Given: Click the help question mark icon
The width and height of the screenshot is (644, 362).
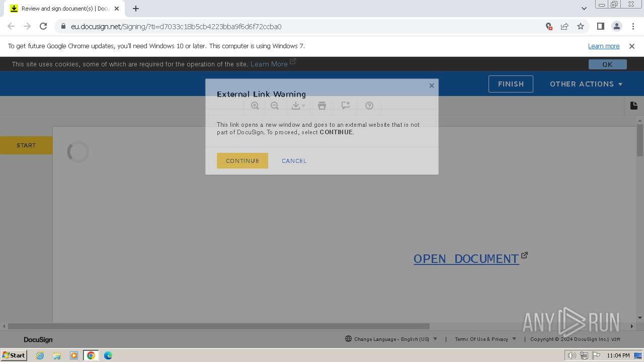Looking at the screenshot, I should point(369,106).
